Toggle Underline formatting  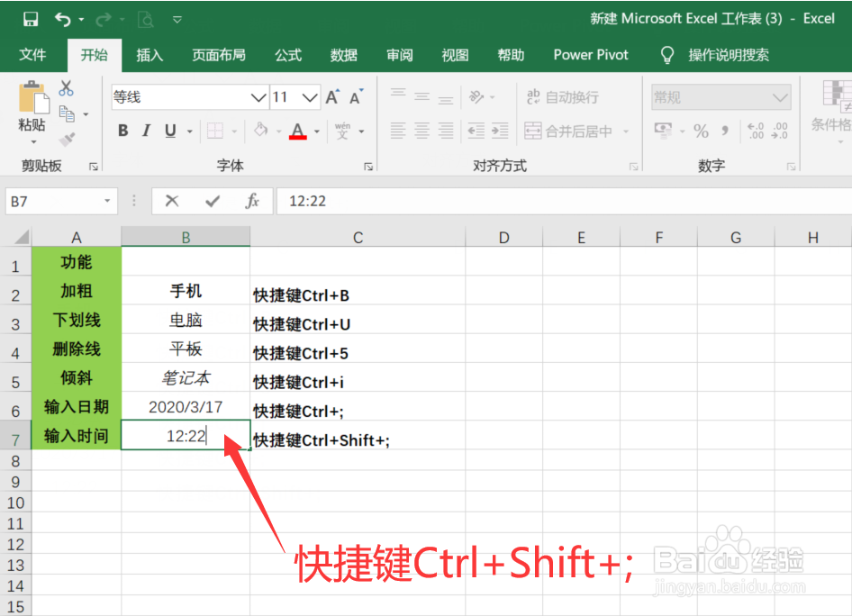170,131
